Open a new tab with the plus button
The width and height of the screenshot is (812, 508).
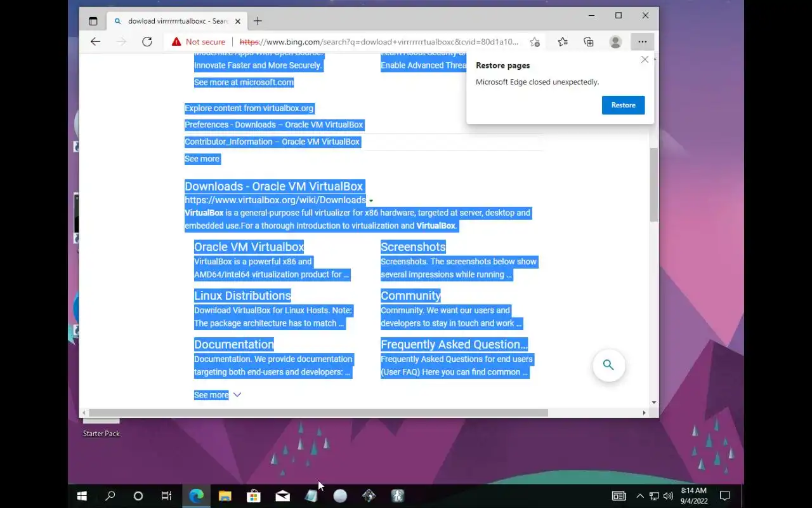[258, 21]
